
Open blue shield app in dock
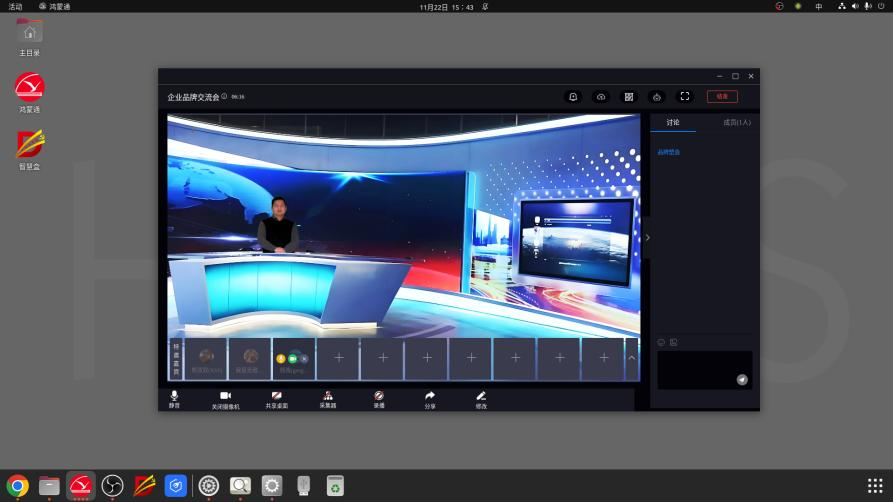pyautogui.click(x=175, y=486)
